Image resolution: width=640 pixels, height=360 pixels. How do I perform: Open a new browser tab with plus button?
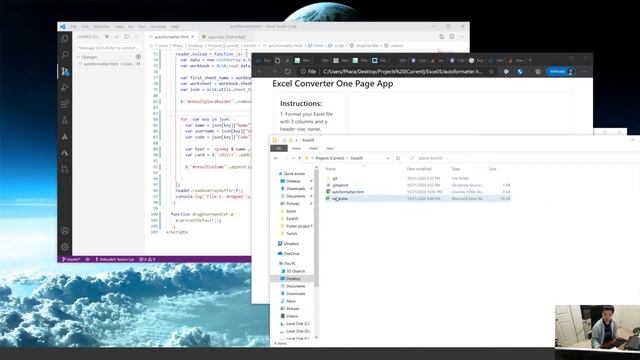coord(530,60)
